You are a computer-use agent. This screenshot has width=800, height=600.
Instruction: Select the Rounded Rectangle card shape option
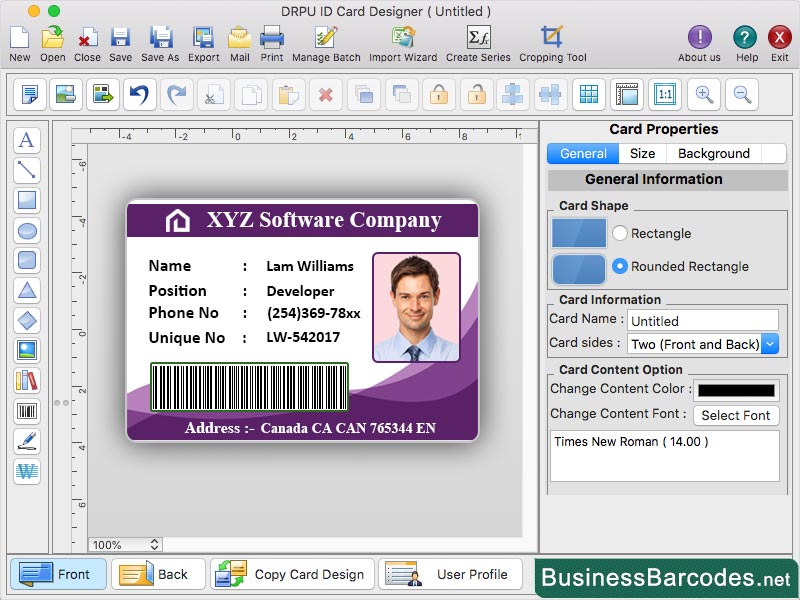pos(620,266)
